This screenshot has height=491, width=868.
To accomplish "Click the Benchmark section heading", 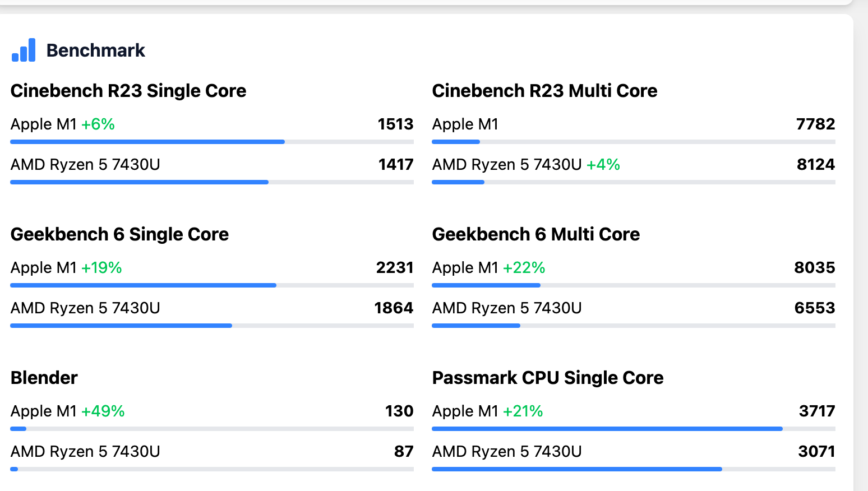I will click(x=95, y=50).
